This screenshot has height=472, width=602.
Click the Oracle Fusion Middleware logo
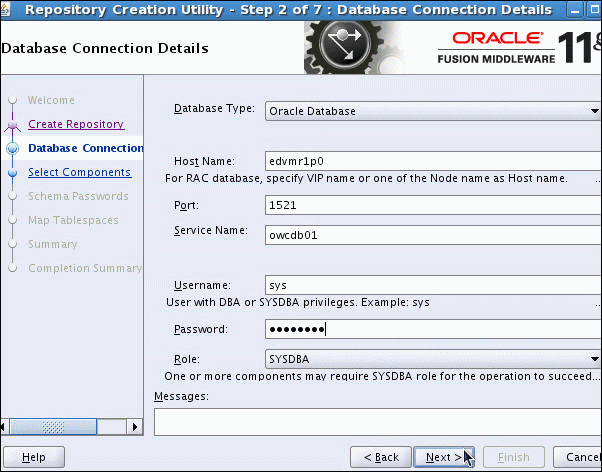pos(519,48)
